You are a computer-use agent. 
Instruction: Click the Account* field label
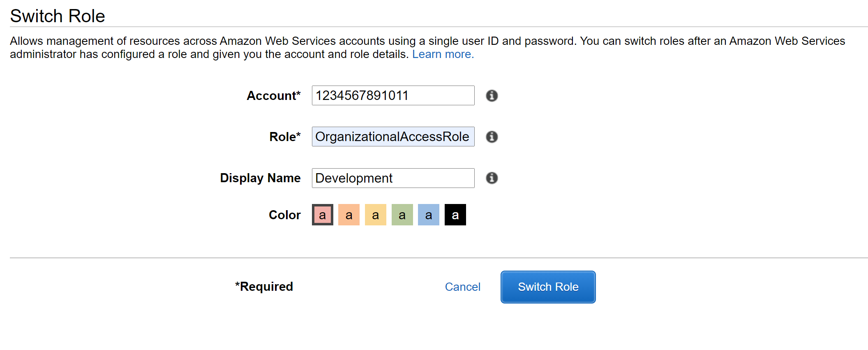(x=274, y=95)
